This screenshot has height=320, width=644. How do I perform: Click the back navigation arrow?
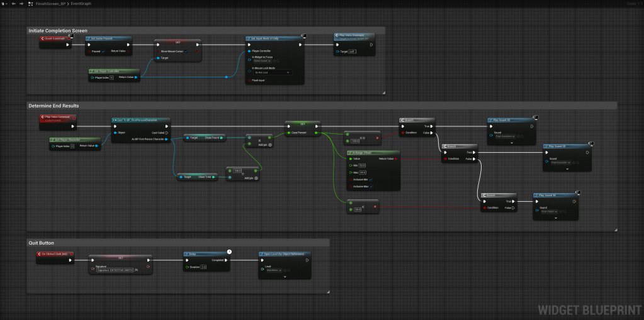point(13,3)
